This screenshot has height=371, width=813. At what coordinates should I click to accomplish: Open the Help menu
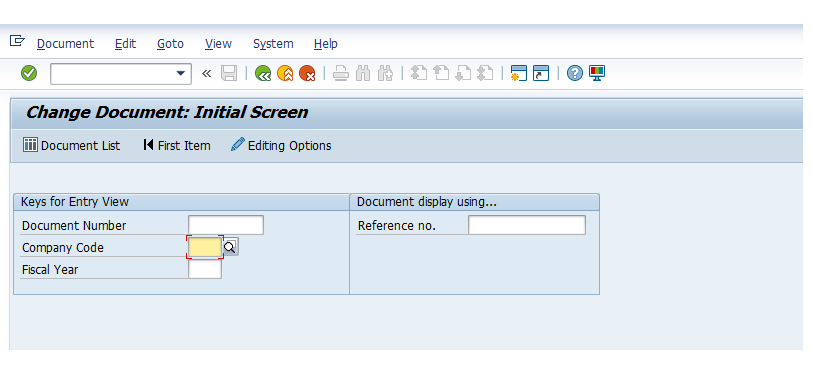[326, 44]
